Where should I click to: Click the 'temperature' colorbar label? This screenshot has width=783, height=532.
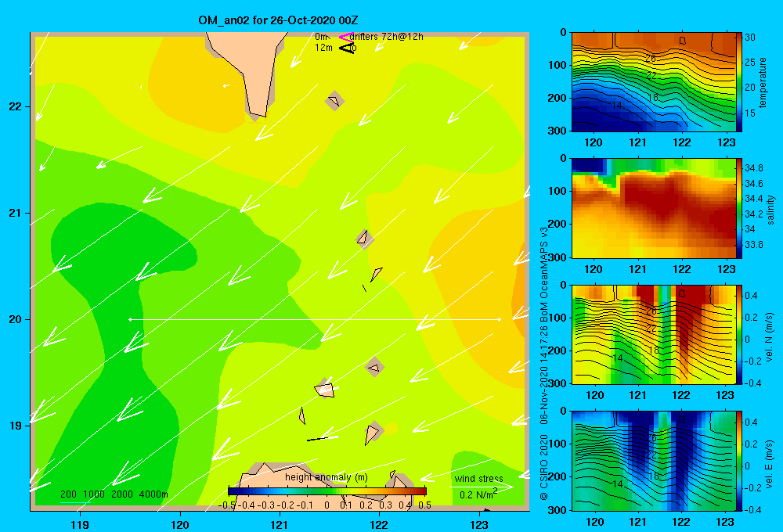[763, 82]
